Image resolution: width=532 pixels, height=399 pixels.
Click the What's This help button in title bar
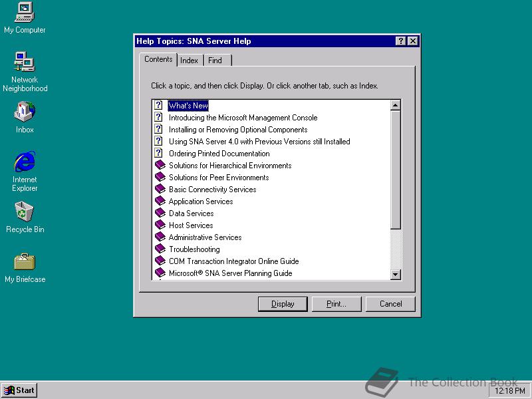(401, 41)
